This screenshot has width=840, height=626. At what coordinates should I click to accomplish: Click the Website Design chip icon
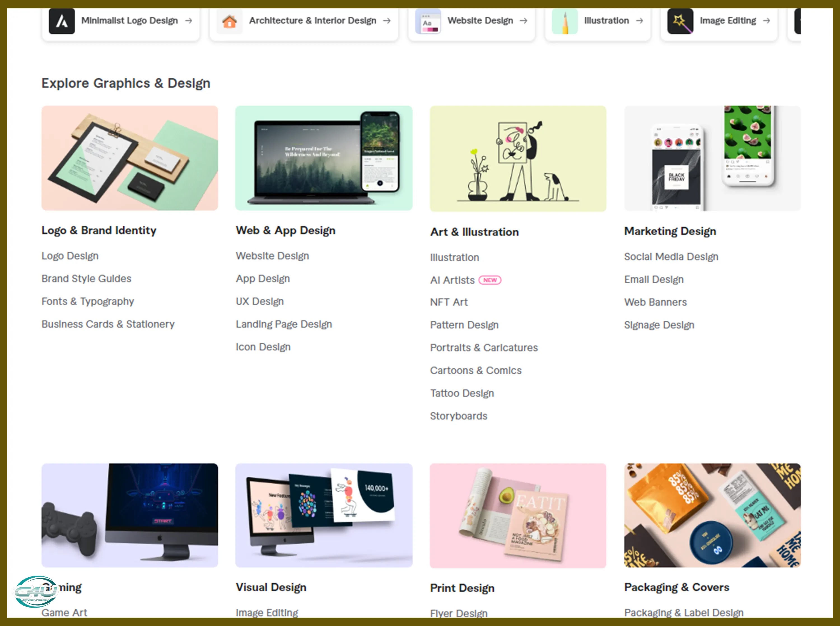(x=428, y=21)
